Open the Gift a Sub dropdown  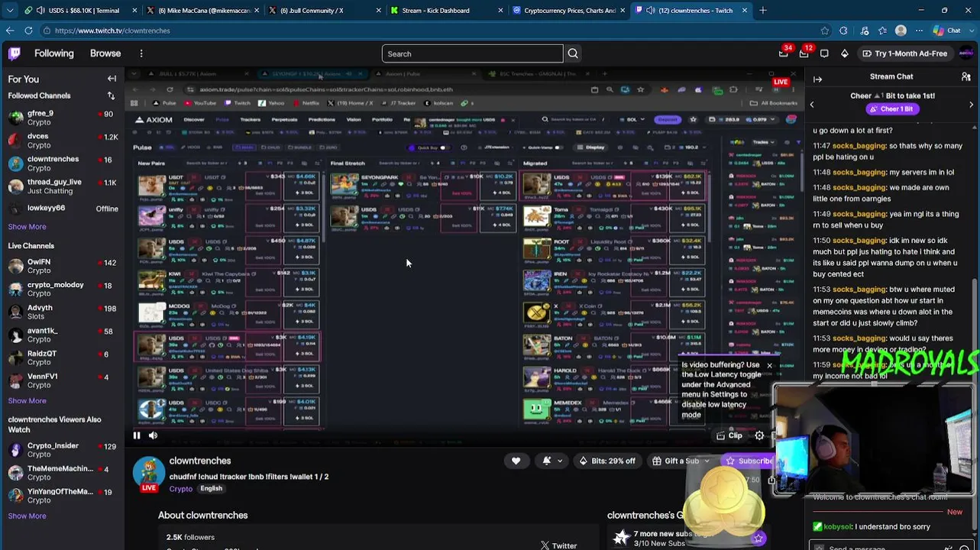click(681, 461)
